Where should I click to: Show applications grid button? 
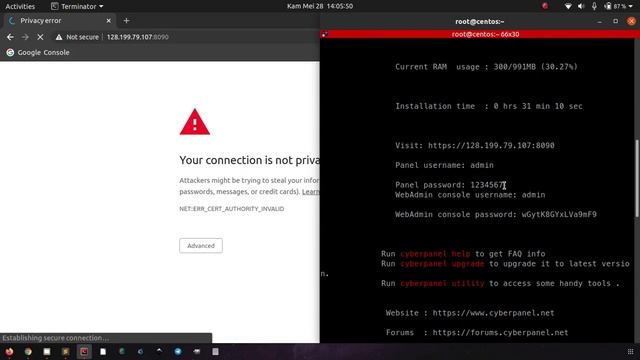[x=631, y=351]
